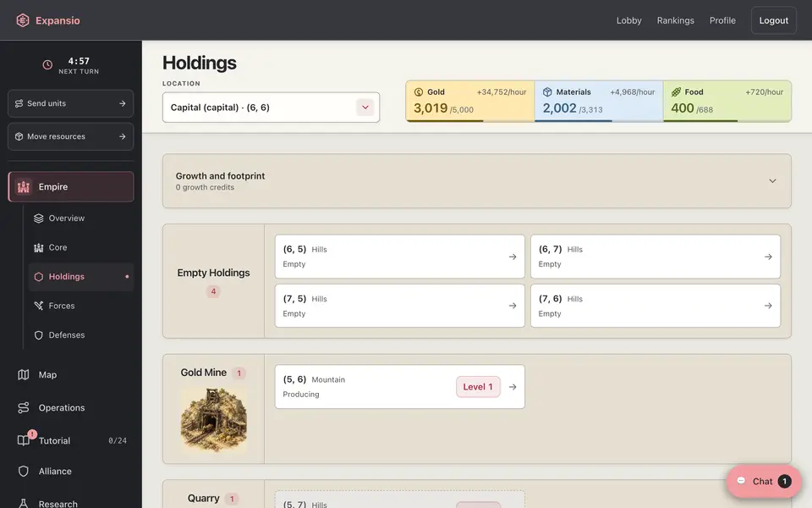Go to the Rankings page
The image size is (812, 508).
[x=675, y=20]
